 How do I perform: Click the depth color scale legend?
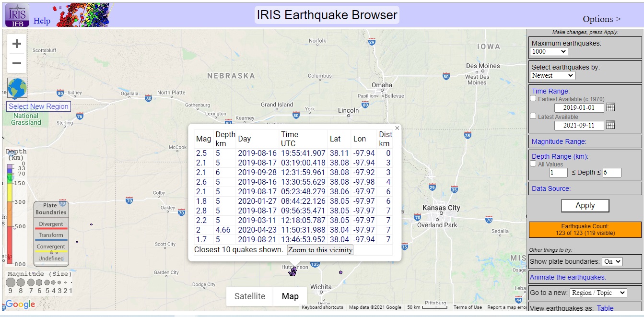[x=10, y=213]
